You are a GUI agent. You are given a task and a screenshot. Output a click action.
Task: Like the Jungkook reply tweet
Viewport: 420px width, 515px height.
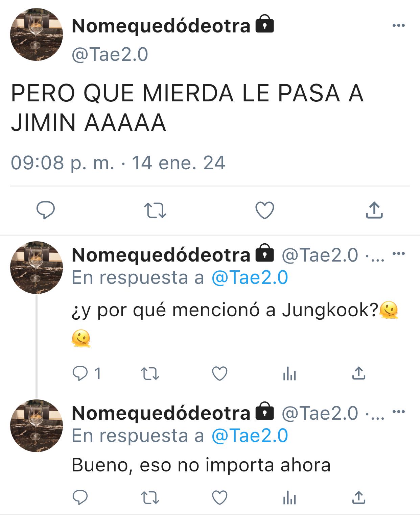pos(219,374)
